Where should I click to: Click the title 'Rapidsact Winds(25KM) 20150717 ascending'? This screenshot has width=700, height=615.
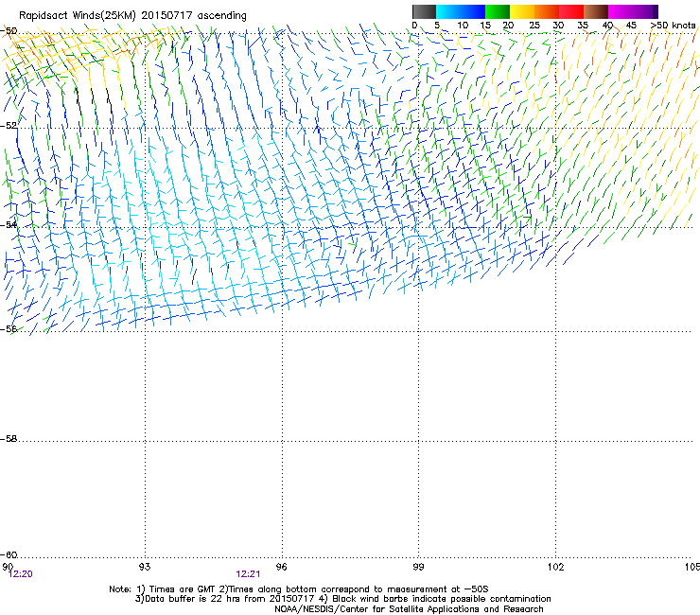[x=132, y=16]
